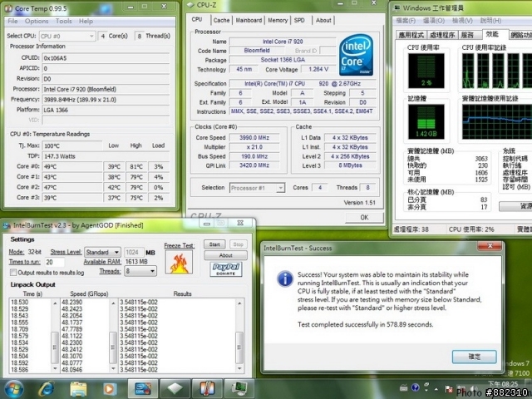Switch to the Mainboard tab in CPU-Z
This screenshot has width=532, height=399.
point(249,20)
